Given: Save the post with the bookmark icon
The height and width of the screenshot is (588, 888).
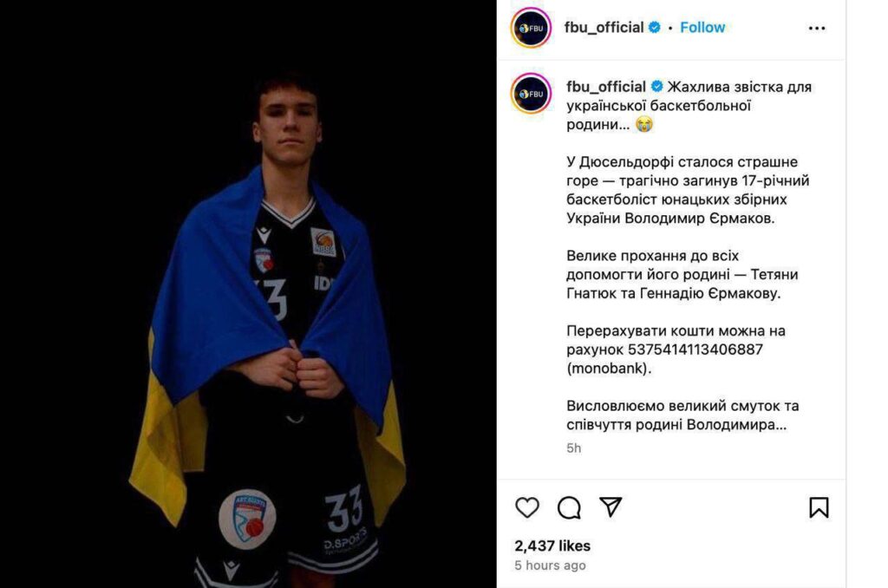Looking at the screenshot, I should [819, 507].
